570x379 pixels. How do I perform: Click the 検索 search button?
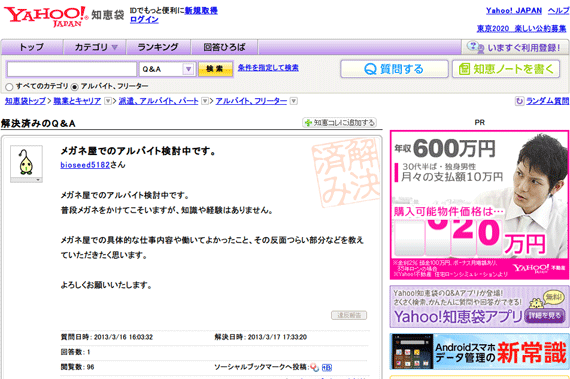216,69
